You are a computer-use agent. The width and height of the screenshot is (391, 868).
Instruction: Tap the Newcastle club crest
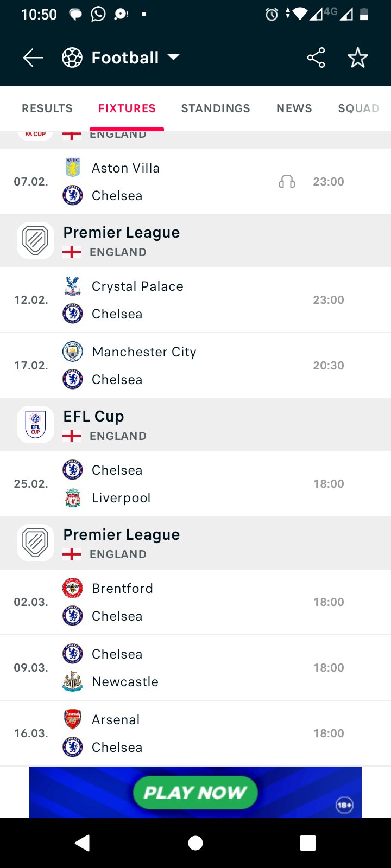(x=73, y=681)
